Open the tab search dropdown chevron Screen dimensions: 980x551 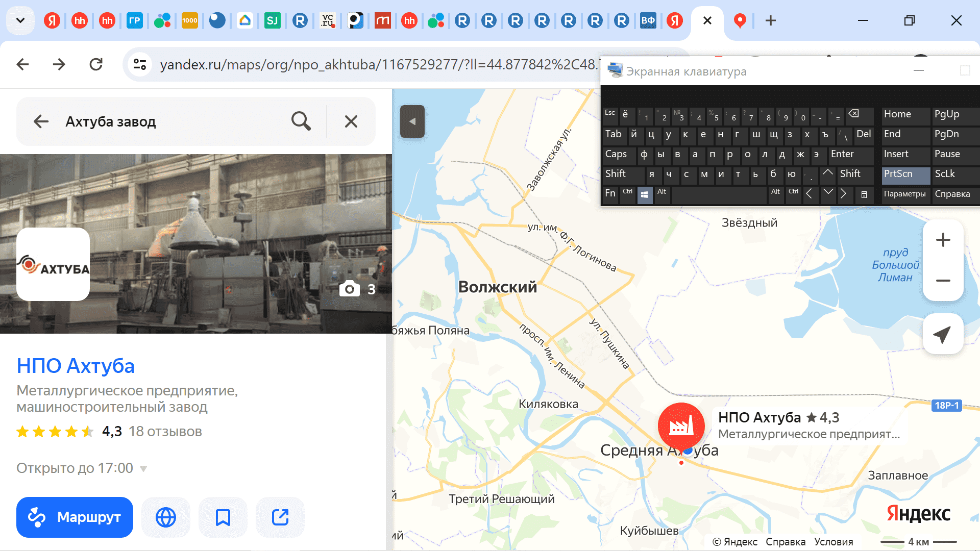pyautogui.click(x=20, y=20)
